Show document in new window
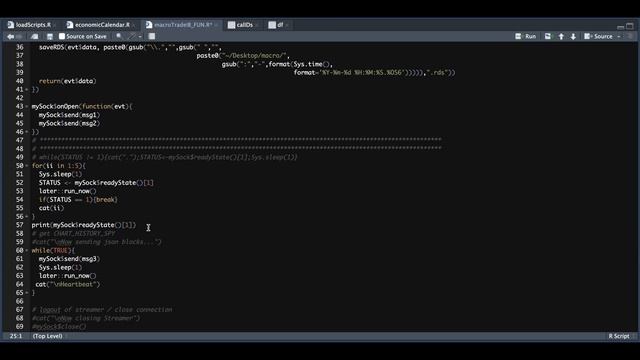Screen dimensions: 640x360 click(x=35, y=37)
